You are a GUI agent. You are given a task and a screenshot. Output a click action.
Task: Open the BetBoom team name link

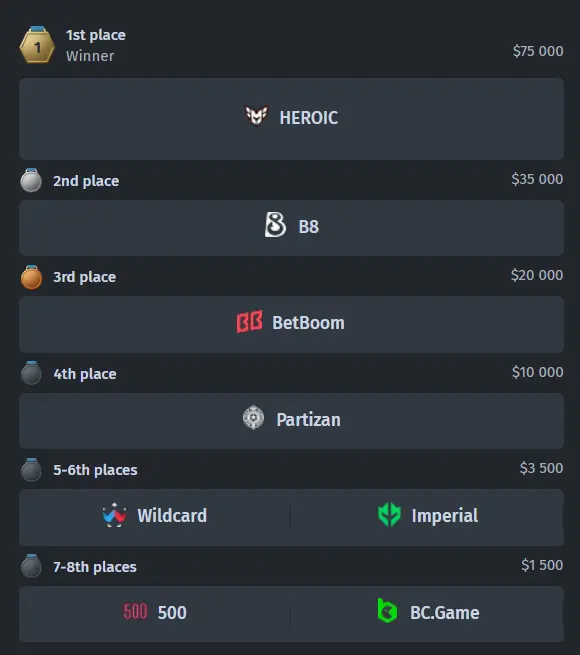(308, 323)
